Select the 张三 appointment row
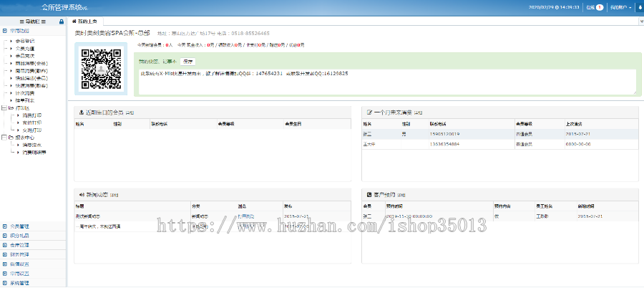 click(x=500, y=216)
